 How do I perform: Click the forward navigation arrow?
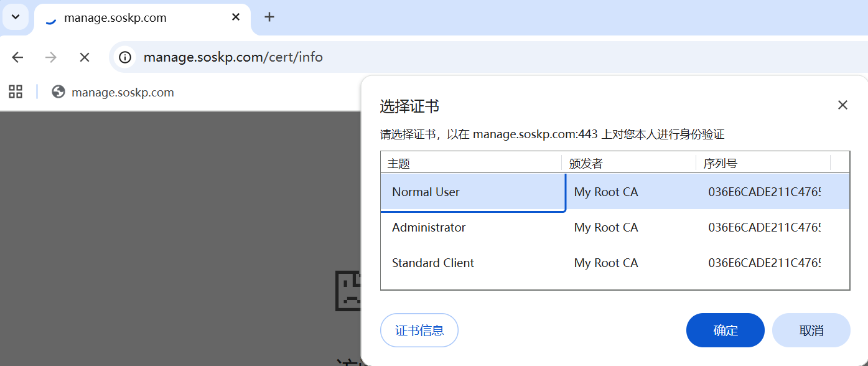[51, 57]
